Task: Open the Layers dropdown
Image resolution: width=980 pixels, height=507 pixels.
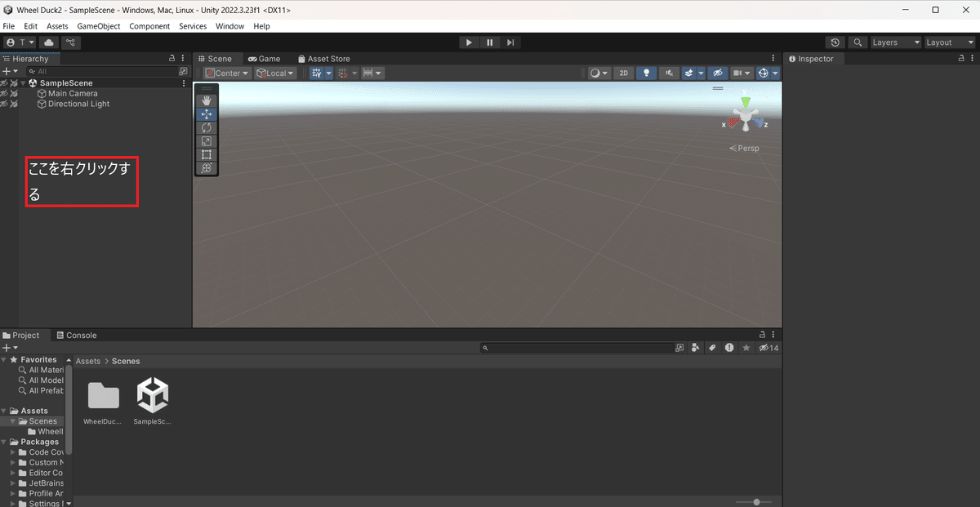Action: 896,42
